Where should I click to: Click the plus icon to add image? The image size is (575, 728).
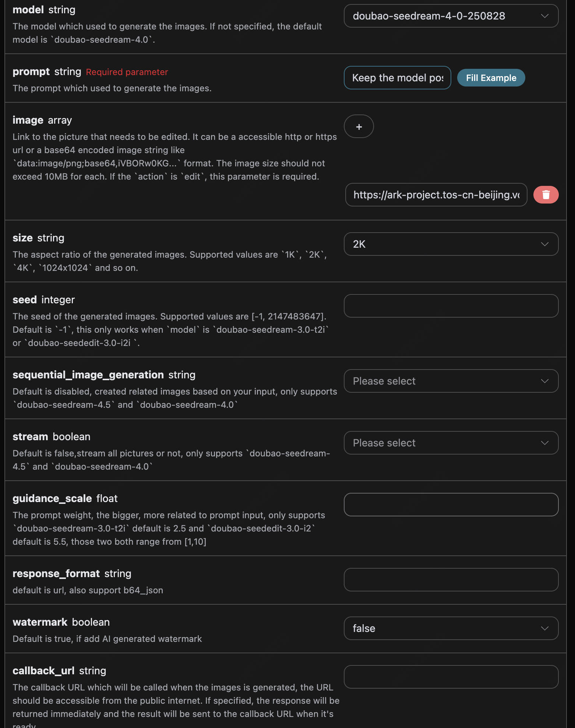359,127
